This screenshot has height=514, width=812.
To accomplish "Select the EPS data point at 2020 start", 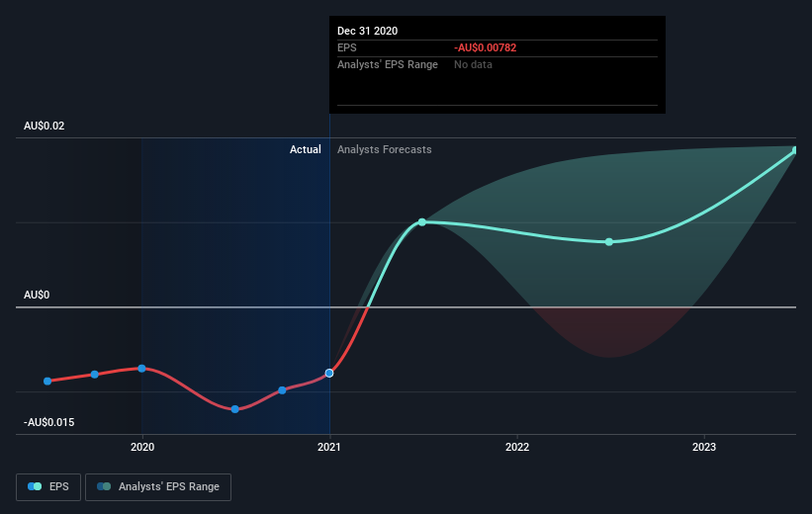I will click(x=141, y=369).
